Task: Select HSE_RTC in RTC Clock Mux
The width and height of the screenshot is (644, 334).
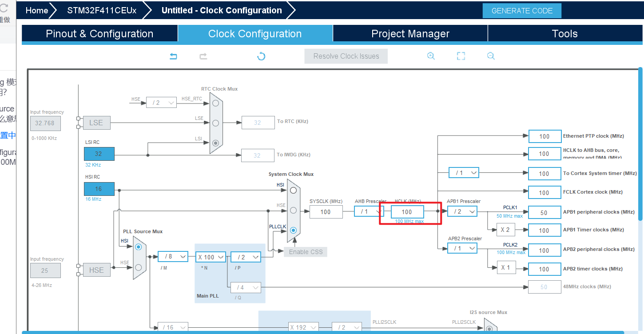Action: (x=215, y=103)
